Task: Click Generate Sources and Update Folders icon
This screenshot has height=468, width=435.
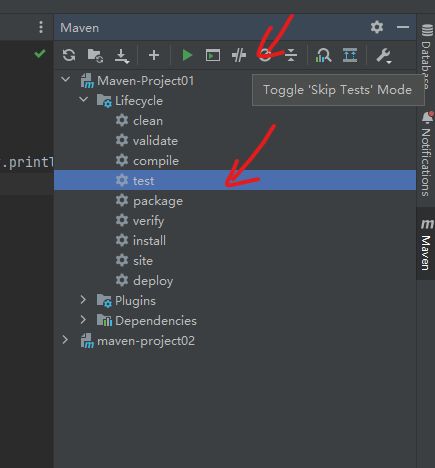Action: [x=95, y=55]
